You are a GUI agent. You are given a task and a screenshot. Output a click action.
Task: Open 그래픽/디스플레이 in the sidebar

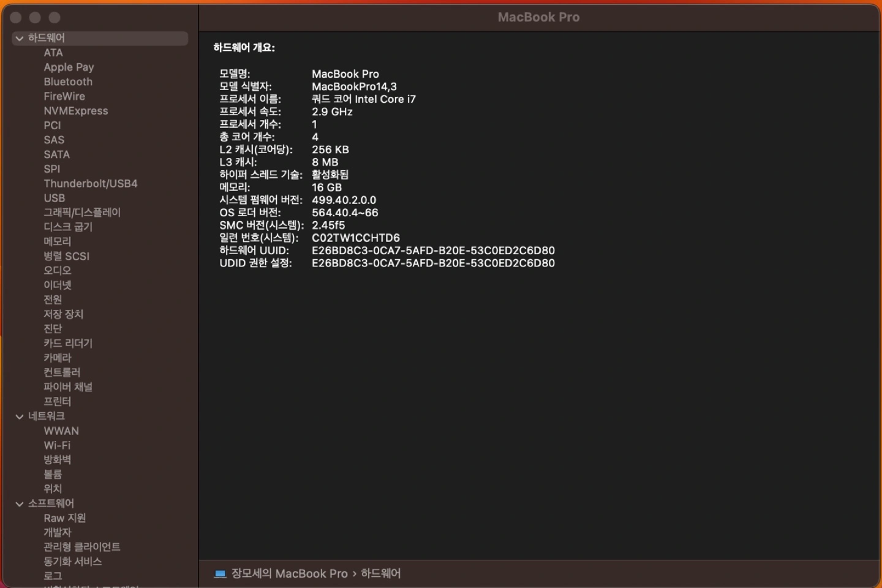(82, 213)
